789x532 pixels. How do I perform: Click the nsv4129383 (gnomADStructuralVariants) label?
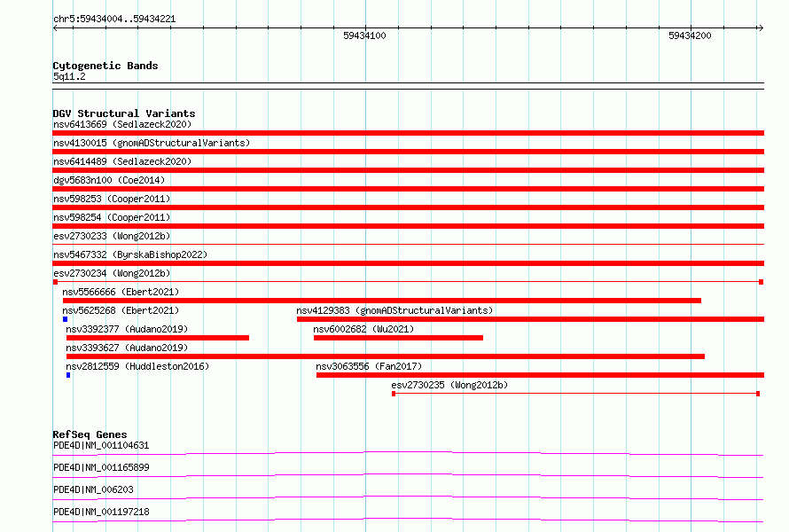coord(394,310)
